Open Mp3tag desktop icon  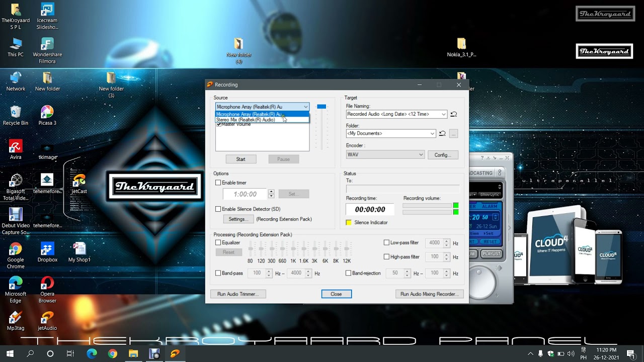[16, 321]
